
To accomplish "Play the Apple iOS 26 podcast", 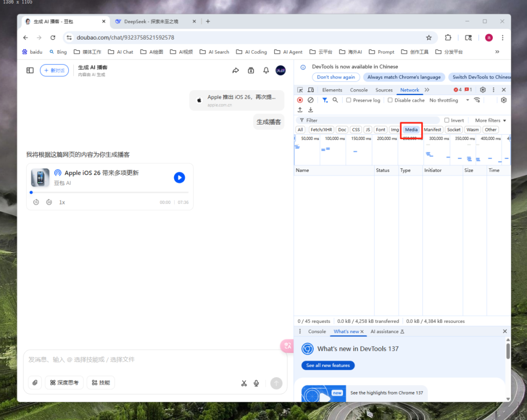I will tap(179, 178).
